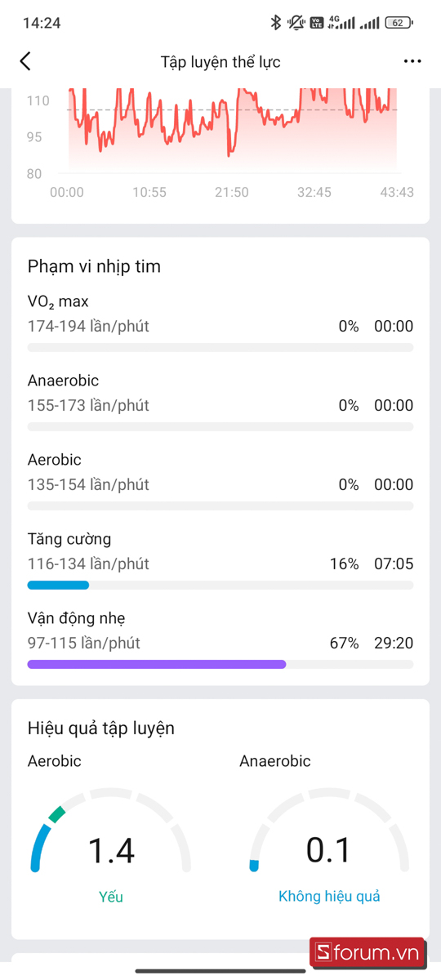Tap the battery level indicator
The height and width of the screenshot is (980, 441).
(399, 23)
